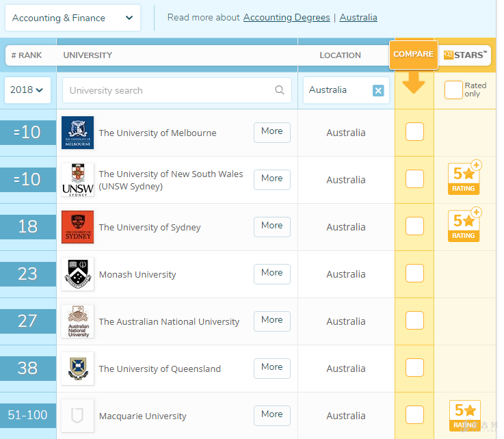The image size is (504, 439).
Task: Open the Accounting Degrees link
Action: click(287, 18)
